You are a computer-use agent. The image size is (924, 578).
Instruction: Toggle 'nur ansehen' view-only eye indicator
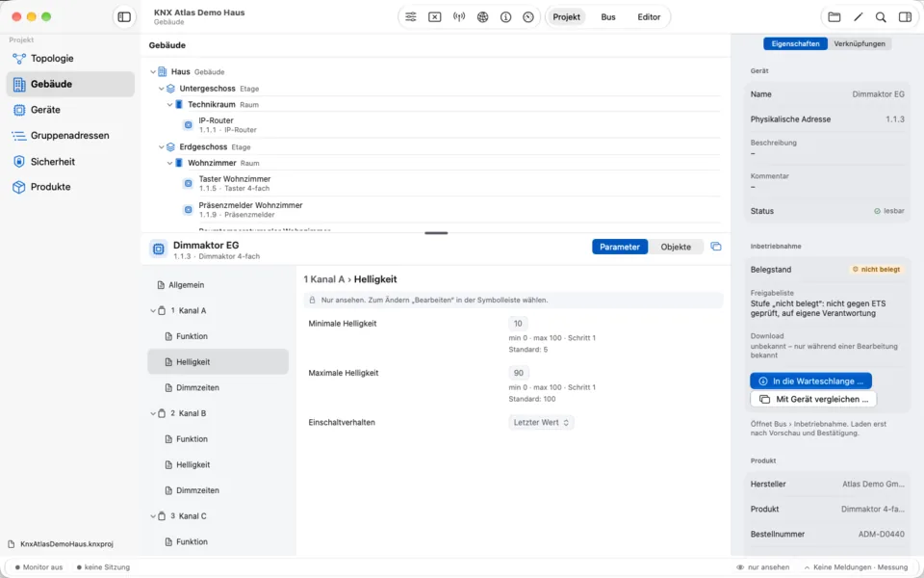(x=762, y=567)
